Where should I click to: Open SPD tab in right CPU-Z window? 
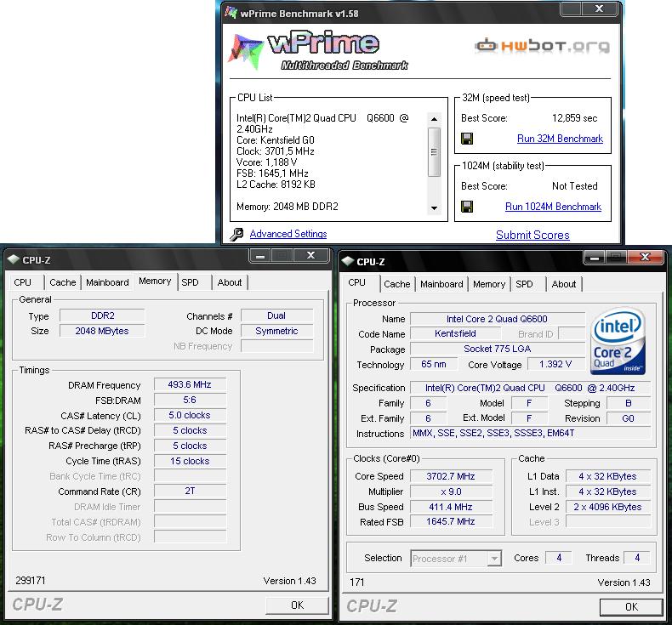[524, 284]
